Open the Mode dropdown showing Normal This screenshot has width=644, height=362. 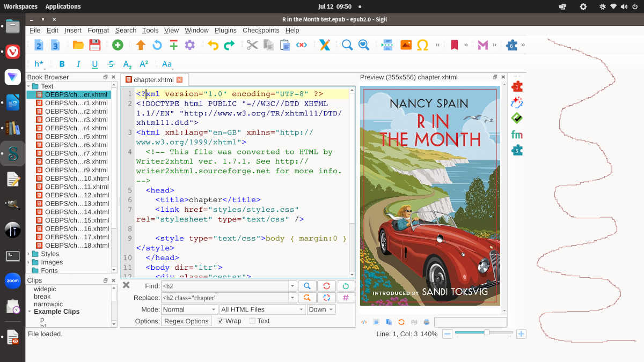tap(189, 309)
